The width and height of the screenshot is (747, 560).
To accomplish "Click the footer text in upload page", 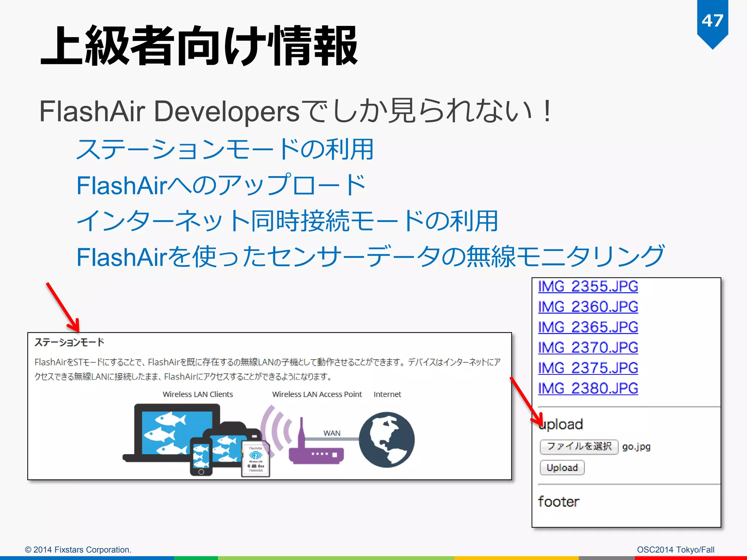I will coord(558,502).
